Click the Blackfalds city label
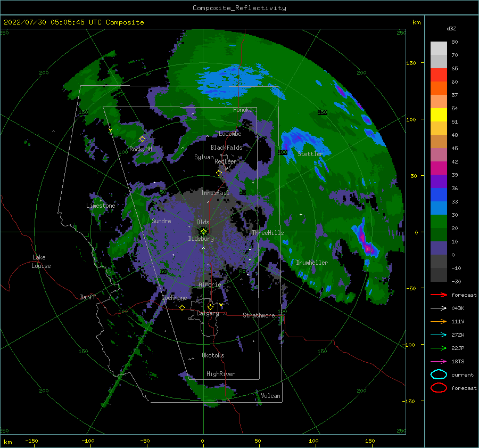The width and height of the screenshot is (479, 448). 226,148
